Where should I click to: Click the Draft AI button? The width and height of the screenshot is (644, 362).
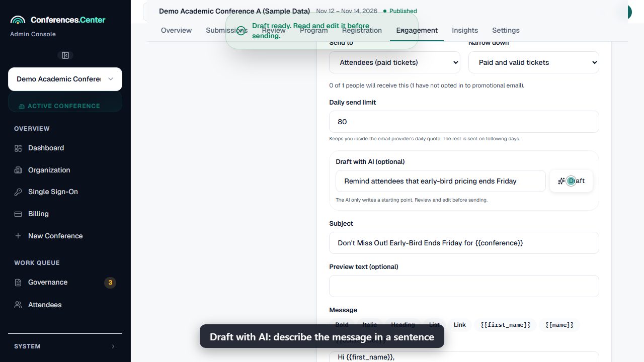tap(571, 181)
